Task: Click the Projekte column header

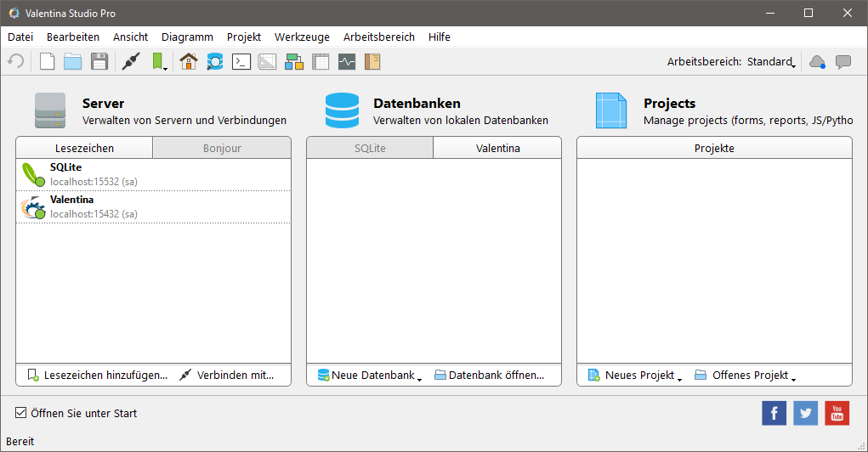Action: (x=714, y=149)
